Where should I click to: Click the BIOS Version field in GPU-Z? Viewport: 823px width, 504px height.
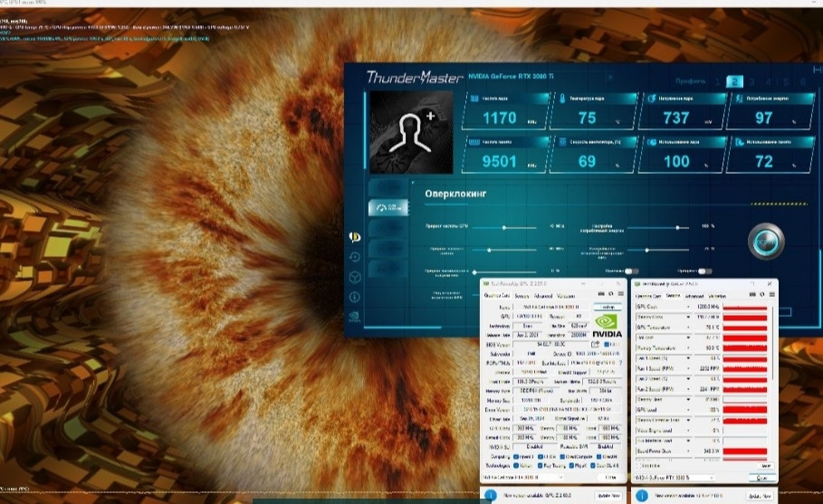(550, 345)
